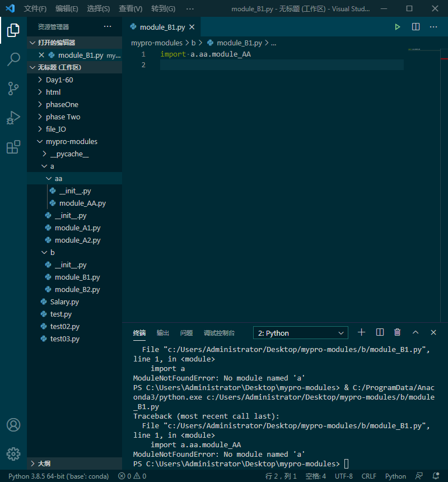The height and width of the screenshot is (482, 448).
Task: Change file encoding UTF-8
Action: point(344,476)
